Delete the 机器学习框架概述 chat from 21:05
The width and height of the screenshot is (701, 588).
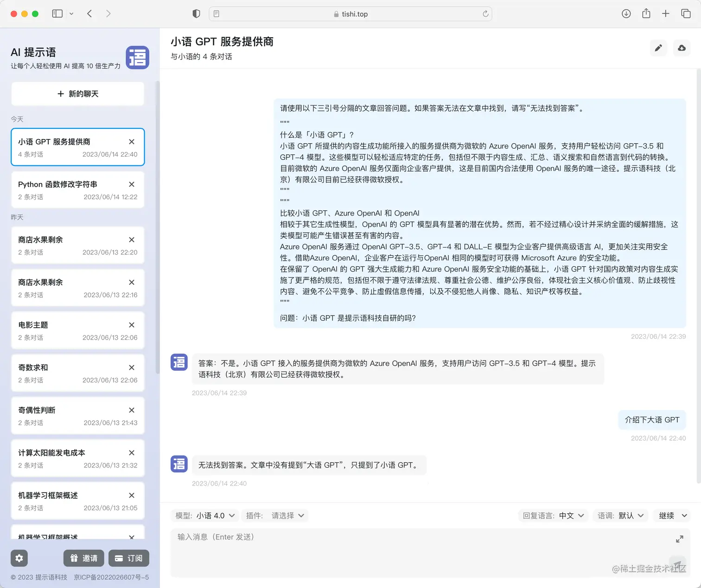tap(132, 495)
